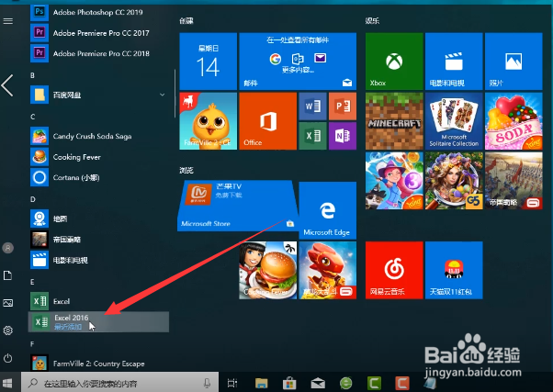The image size is (553, 392).
Task: Open the 天猫双11红包 tile
Action: [454, 270]
